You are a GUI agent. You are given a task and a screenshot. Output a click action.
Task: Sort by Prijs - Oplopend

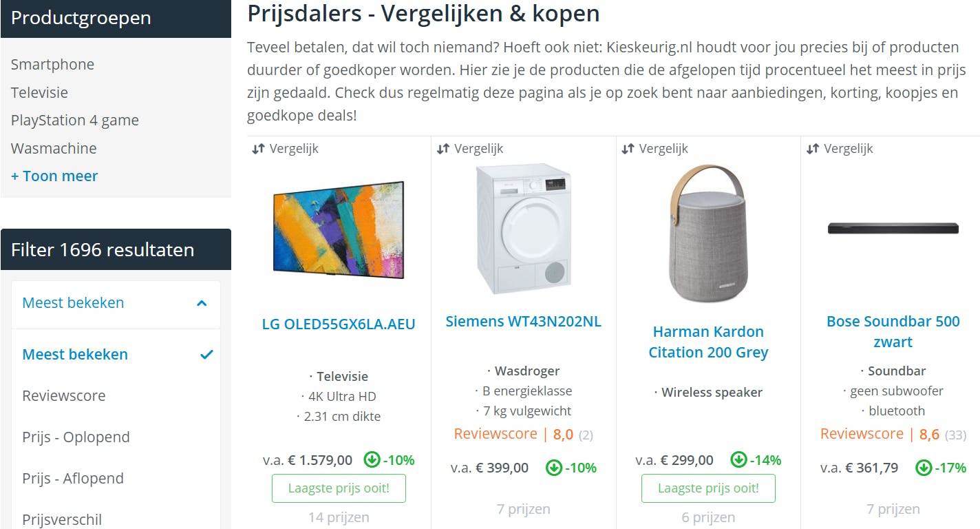click(x=76, y=437)
